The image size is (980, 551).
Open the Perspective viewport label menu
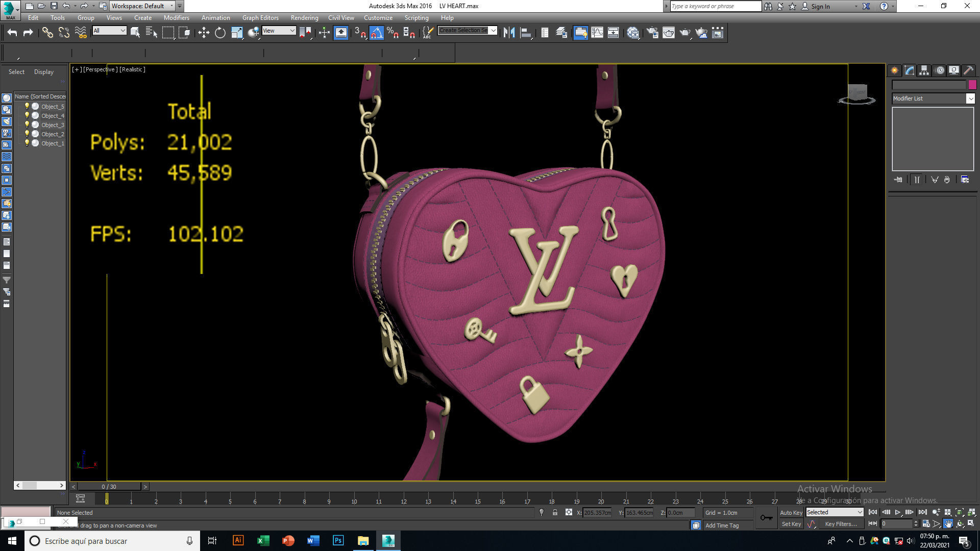click(101, 69)
